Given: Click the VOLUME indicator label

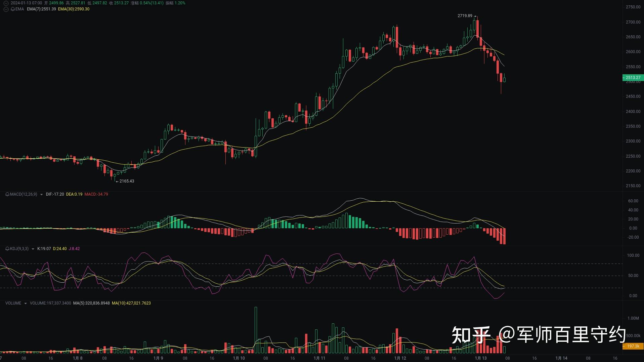Looking at the screenshot, I should pyautogui.click(x=13, y=303).
